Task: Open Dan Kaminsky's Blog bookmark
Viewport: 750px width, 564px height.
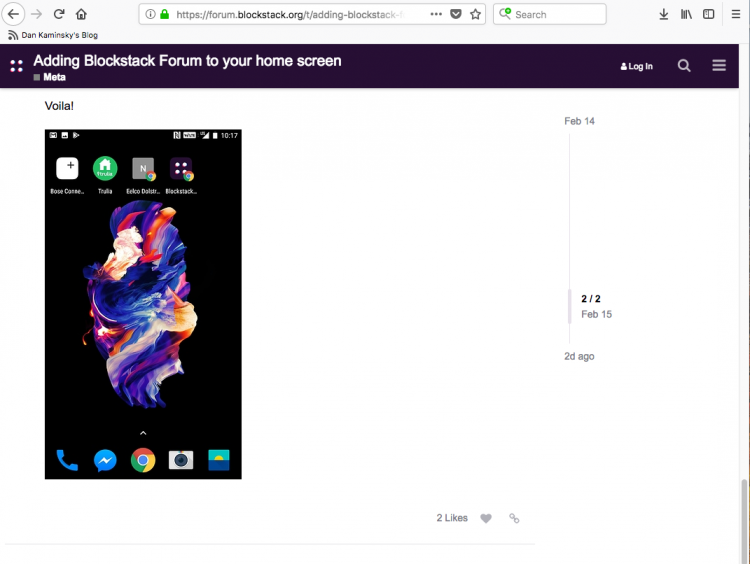Action: [x=53, y=35]
